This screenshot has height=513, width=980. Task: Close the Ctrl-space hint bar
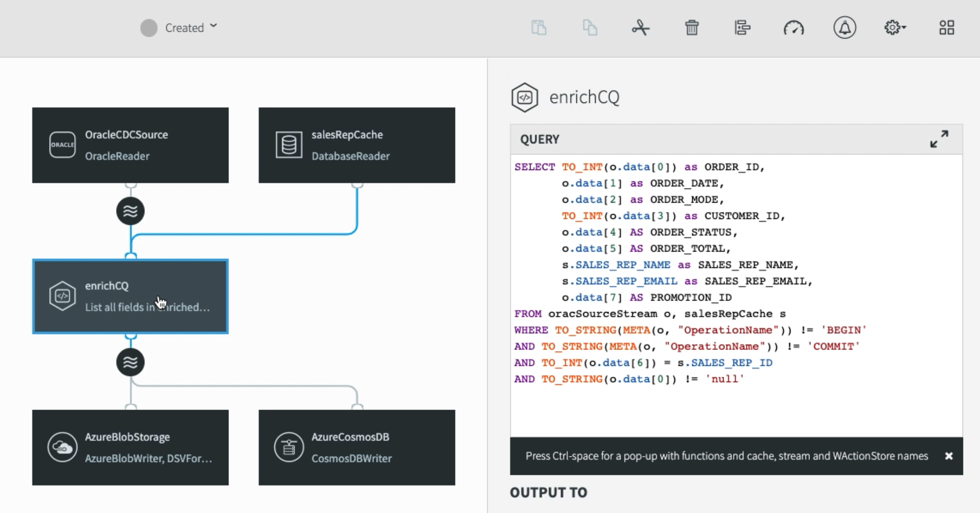[949, 456]
